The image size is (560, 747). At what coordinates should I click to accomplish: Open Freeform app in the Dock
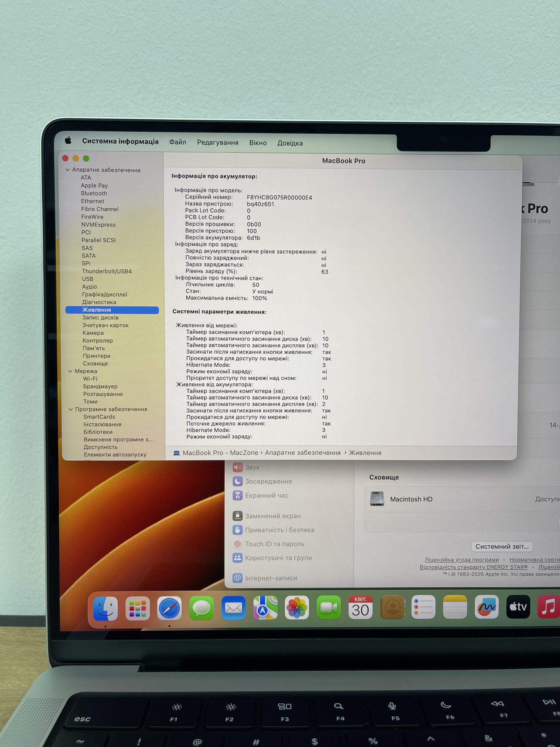point(487,607)
